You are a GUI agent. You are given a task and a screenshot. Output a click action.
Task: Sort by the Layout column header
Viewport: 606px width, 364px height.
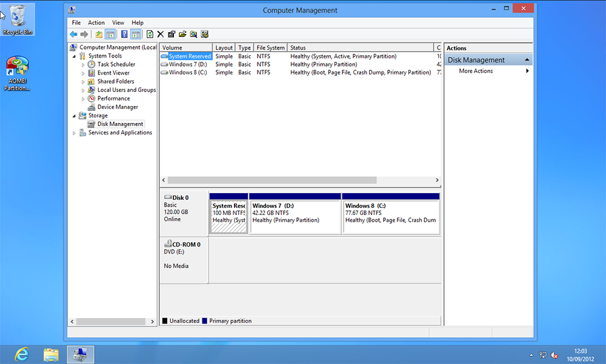pos(224,47)
